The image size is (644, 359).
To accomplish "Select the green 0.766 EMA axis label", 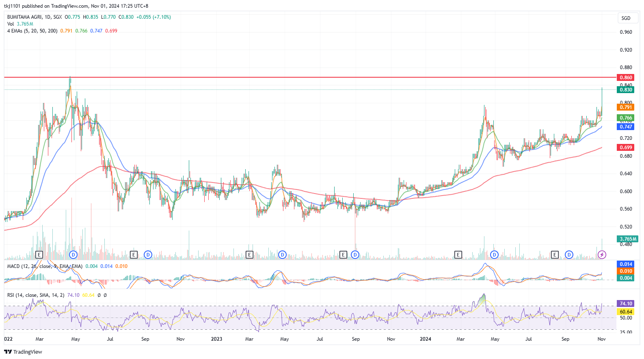I will point(626,118).
